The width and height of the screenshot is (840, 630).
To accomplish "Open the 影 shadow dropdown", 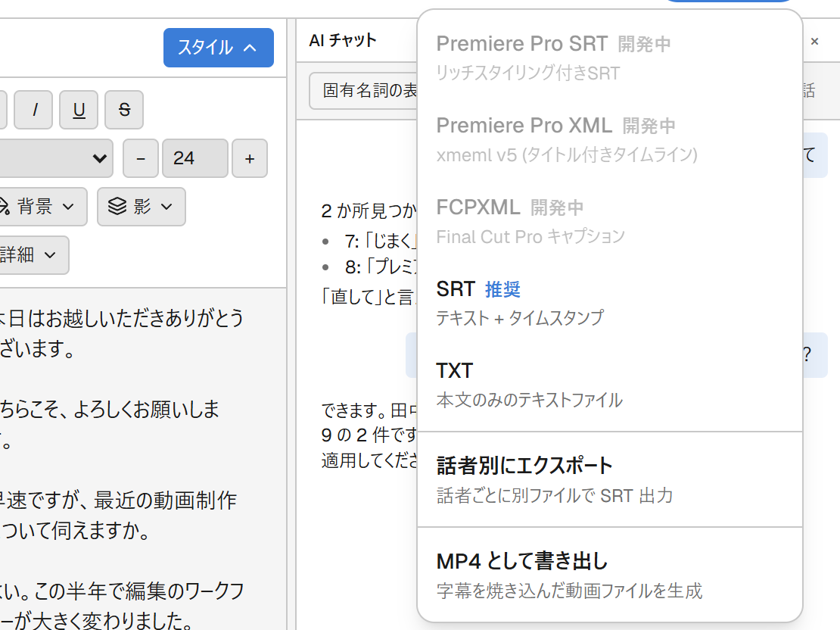I will (142, 207).
